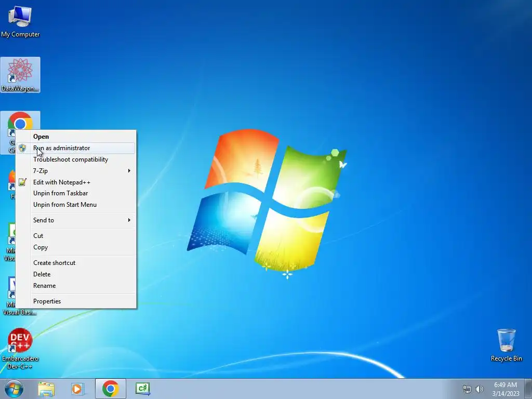Viewport: 532px width, 399px height.
Task: Open the volume speaker tray icon
Action: pyautogui.click(x=480, y=389)
